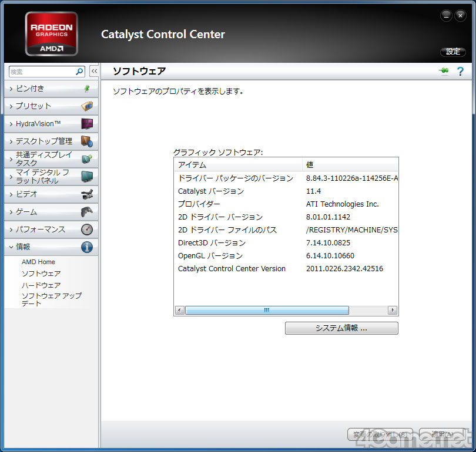Expand the パフォーマンス section
476x452 pixels.
coord(51,230)
